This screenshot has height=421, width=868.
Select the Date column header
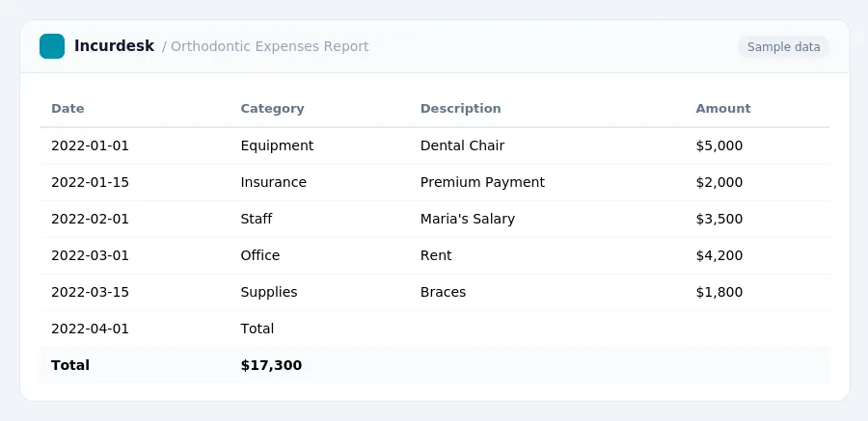pos(68,109)
